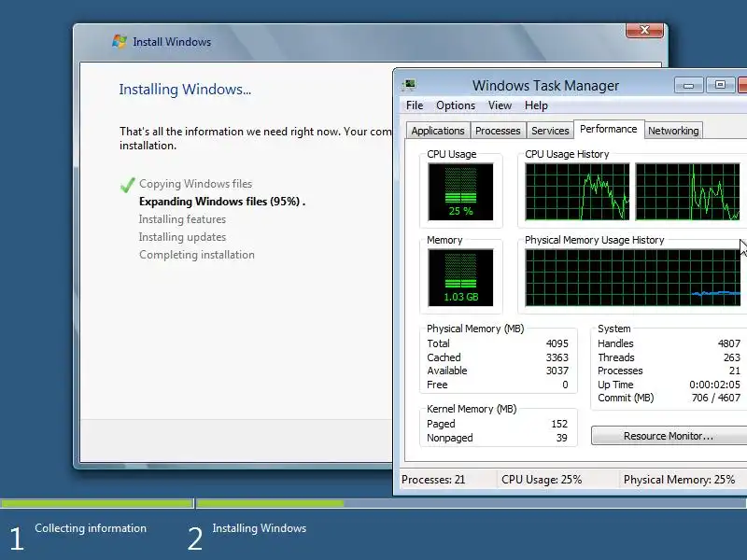Image resolution: width=747 pixels, height=560 pixels.
Task: Click the Commit value 706 / 4607
Action: pyautogui.click(x=716, y=398)
